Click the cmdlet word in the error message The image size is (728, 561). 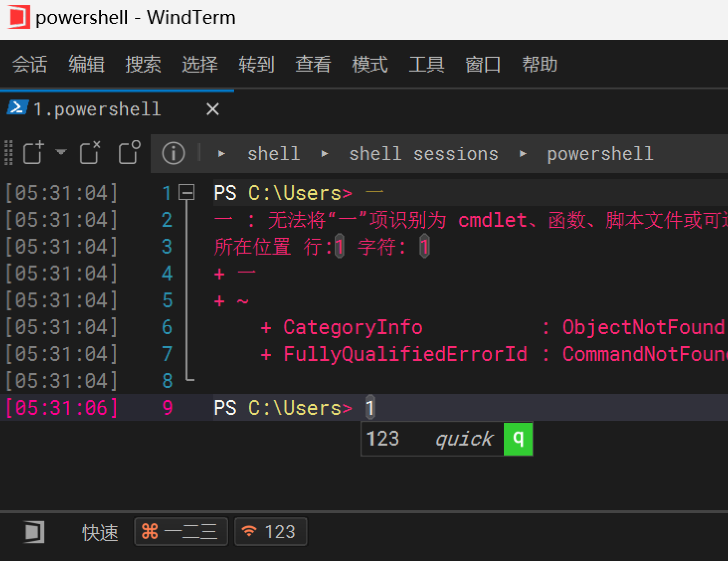click(x=493, y=220)
